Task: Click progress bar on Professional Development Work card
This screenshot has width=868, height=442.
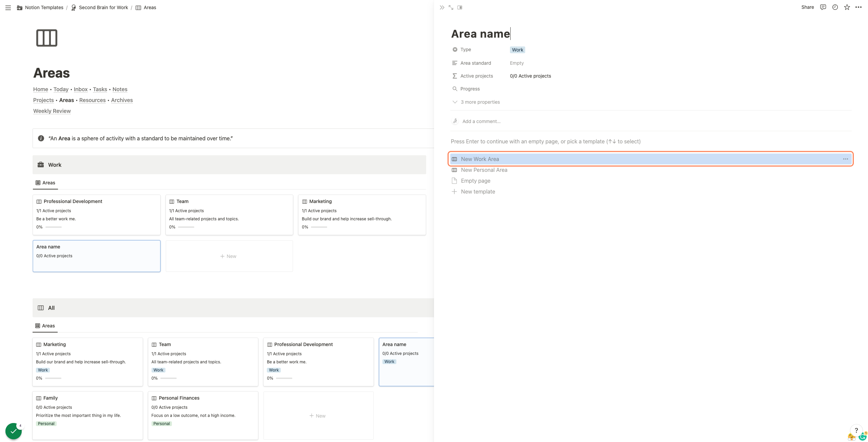Action: (x=54, y=227)
